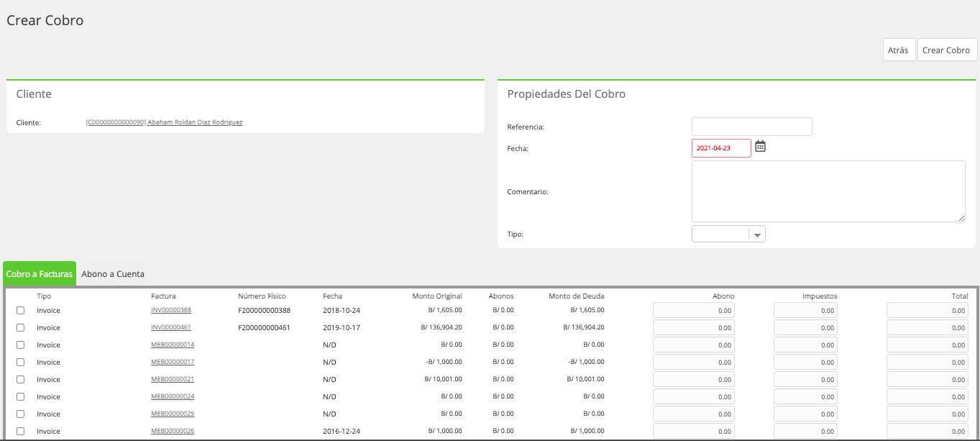Click the Monto de Deuda column header
Viewport: 980px width, 441px height.
pos(577,296)
